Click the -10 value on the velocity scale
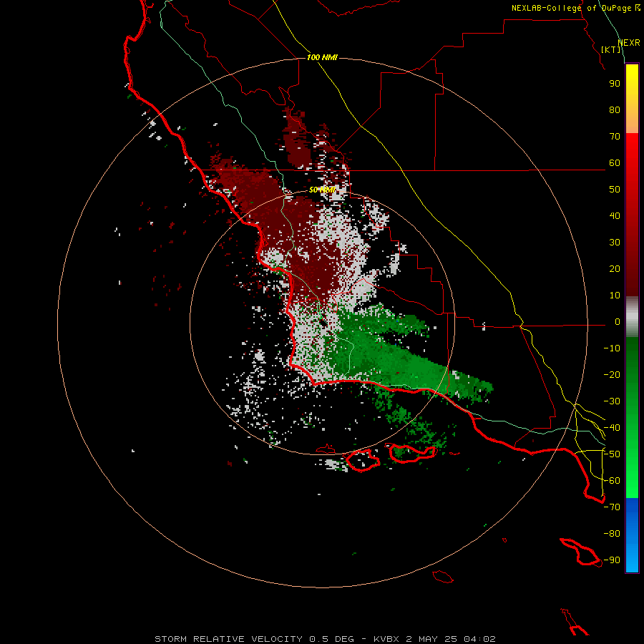This screenshot has height=644, width=644. [x=612, y=348]
